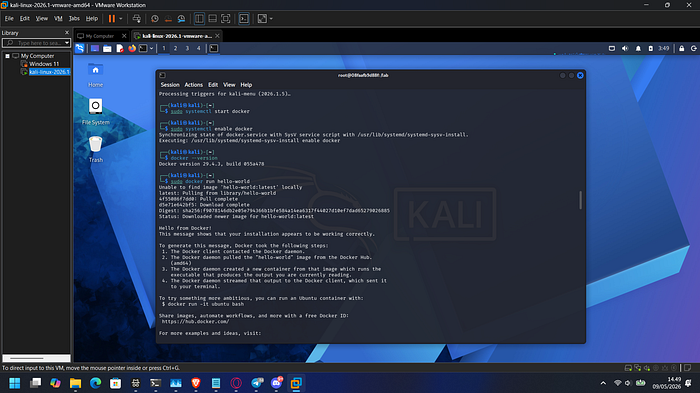
Task: Lock the Kali screen with the padlock icon
Action: click(682, 48)
